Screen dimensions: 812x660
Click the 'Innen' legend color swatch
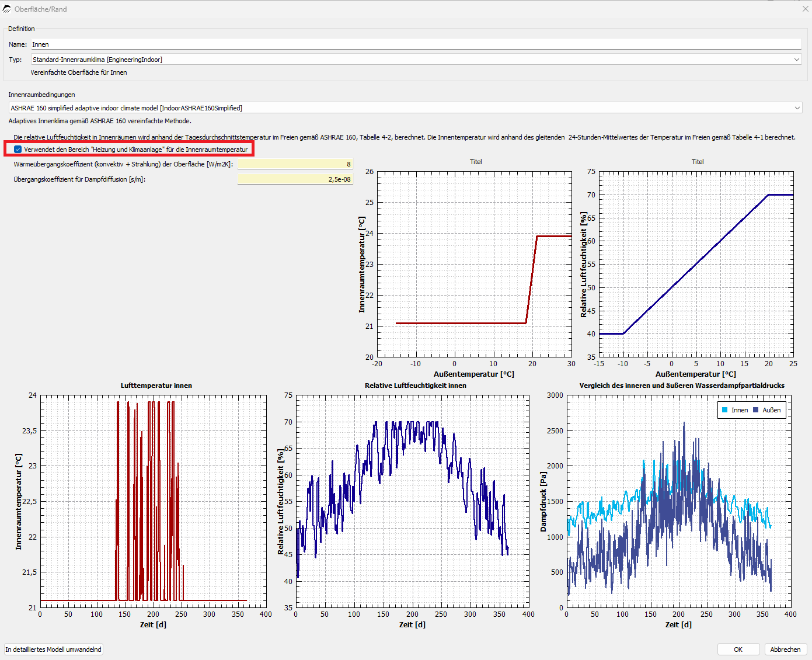pos(725,410)
